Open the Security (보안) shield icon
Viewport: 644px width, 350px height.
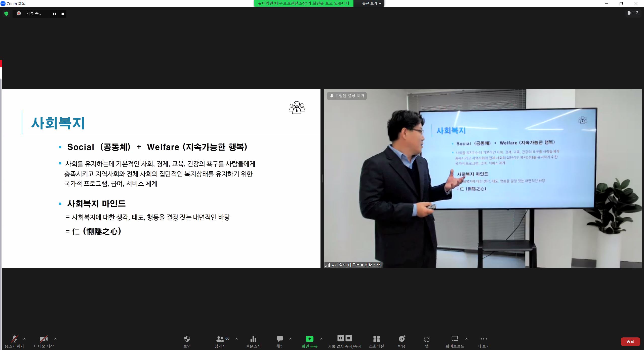click(187, 339)
